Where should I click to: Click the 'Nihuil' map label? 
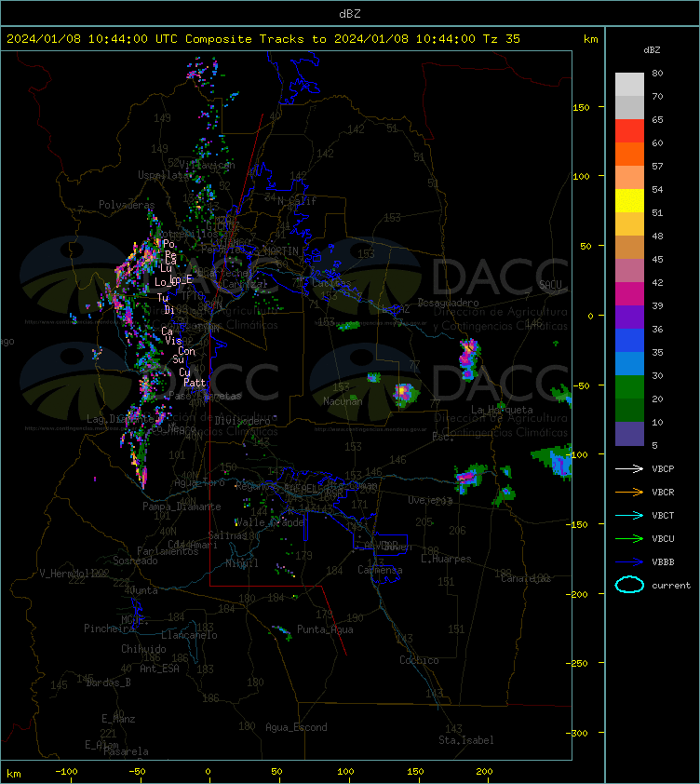(242, 563)
